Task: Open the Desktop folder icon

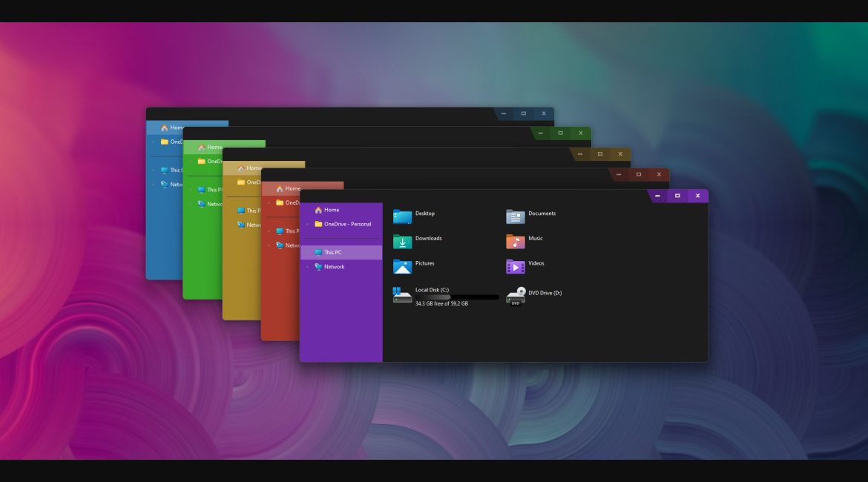Action: click(x=402, y=217)
